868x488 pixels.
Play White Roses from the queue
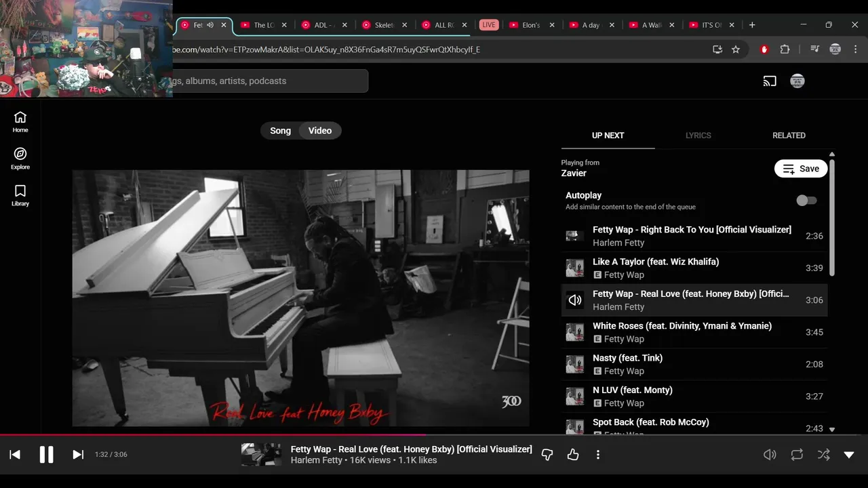[694, 332]
